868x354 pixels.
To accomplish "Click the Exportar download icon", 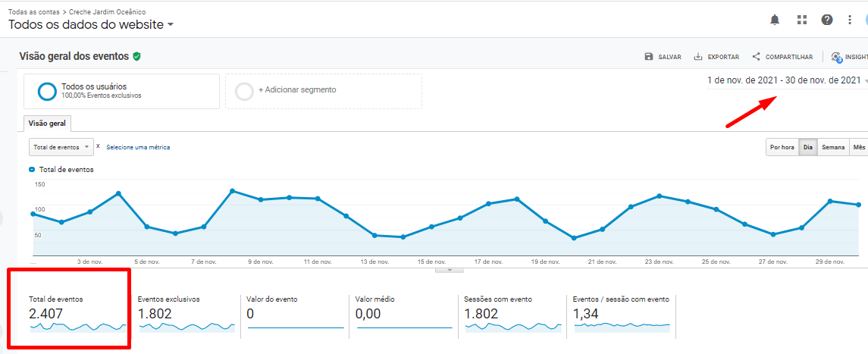I will tap(698, 57).
